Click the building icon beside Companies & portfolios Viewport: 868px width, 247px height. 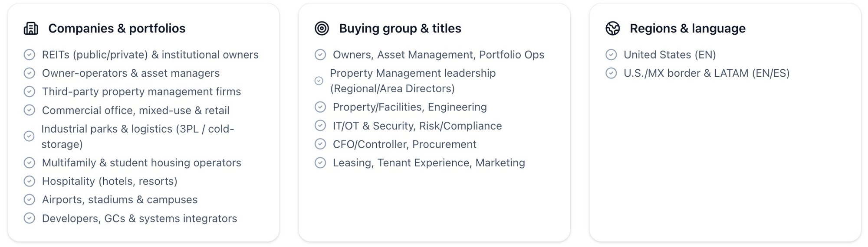click(x=31, y=29)
